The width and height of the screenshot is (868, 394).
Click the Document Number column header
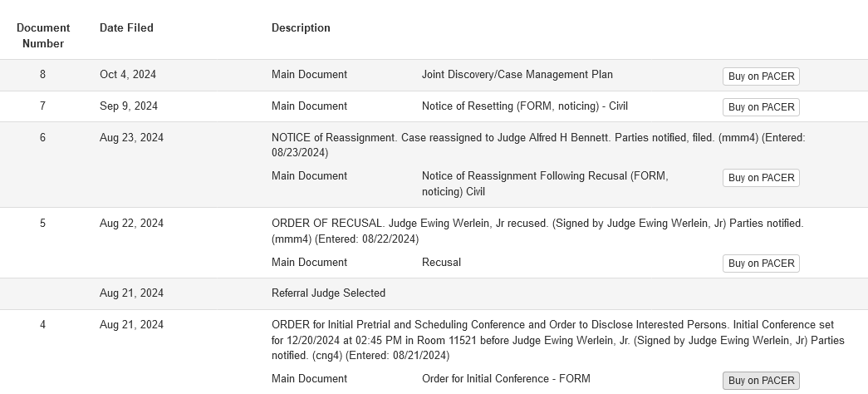coord(43,36)
